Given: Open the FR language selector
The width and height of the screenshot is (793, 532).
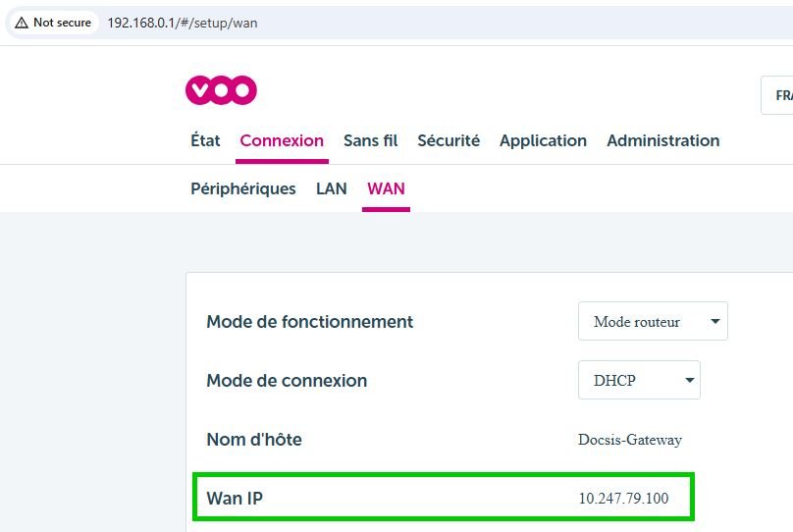Looking at the screenshot, I should tap(777, 95).
